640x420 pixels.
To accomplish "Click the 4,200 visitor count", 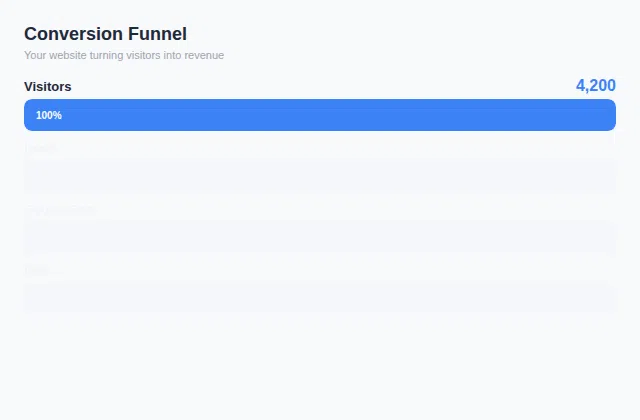I will click(595, 86).
